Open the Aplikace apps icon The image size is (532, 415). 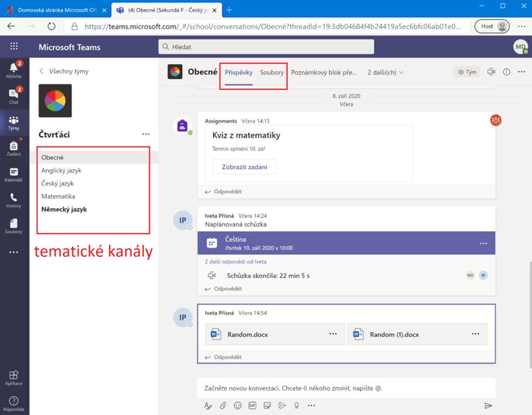click(14, 376)
